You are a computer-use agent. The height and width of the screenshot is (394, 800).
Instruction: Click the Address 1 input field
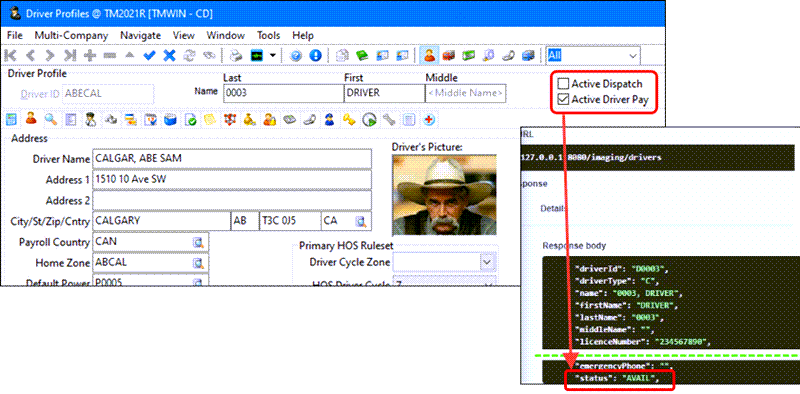232,180
